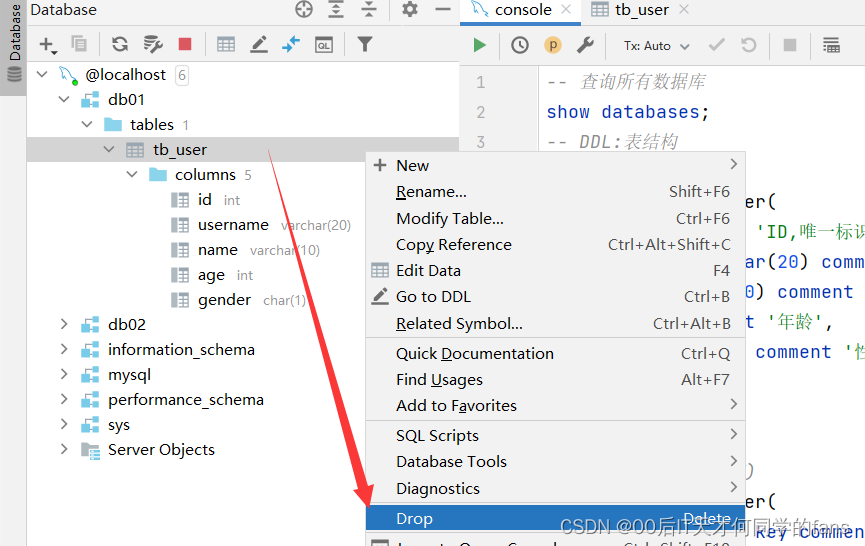Open the Add to Favorites submenu
Image resolution: width=865 pixels, height=546 pixels.
coord(556,405)
